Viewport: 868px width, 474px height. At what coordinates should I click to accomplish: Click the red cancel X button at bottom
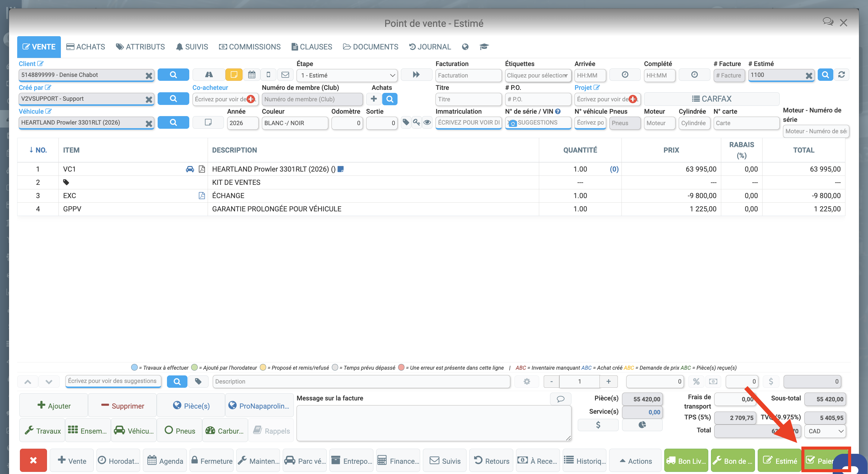(33, 460)
